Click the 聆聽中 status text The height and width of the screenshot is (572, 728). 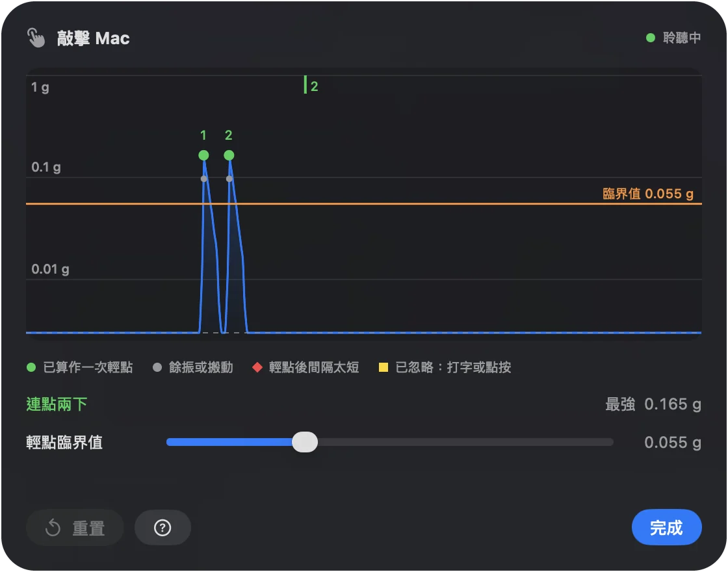click(x=682, y=38)
